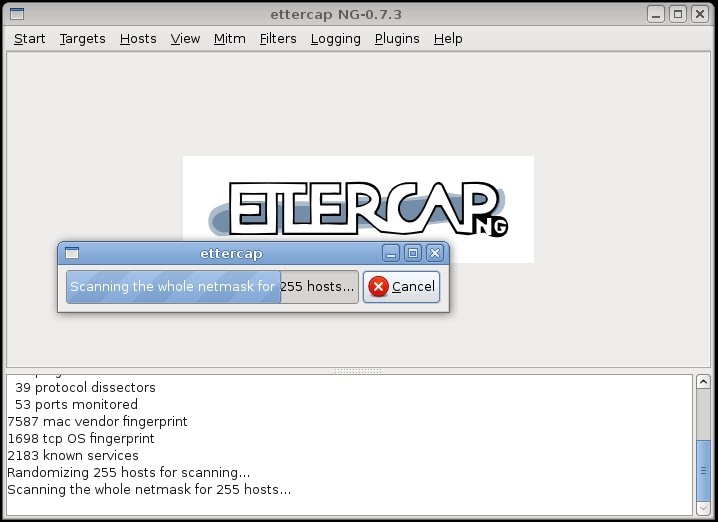Click the red X icon on Cancel
Viewport: 718px width, 522px height.
click(378, 286)
